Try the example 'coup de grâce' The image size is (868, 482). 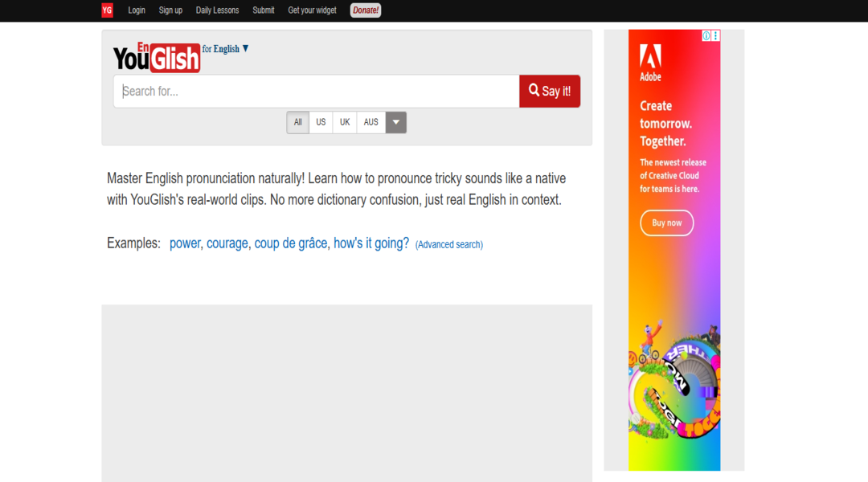pyautogui.click(x=291, y=243)
